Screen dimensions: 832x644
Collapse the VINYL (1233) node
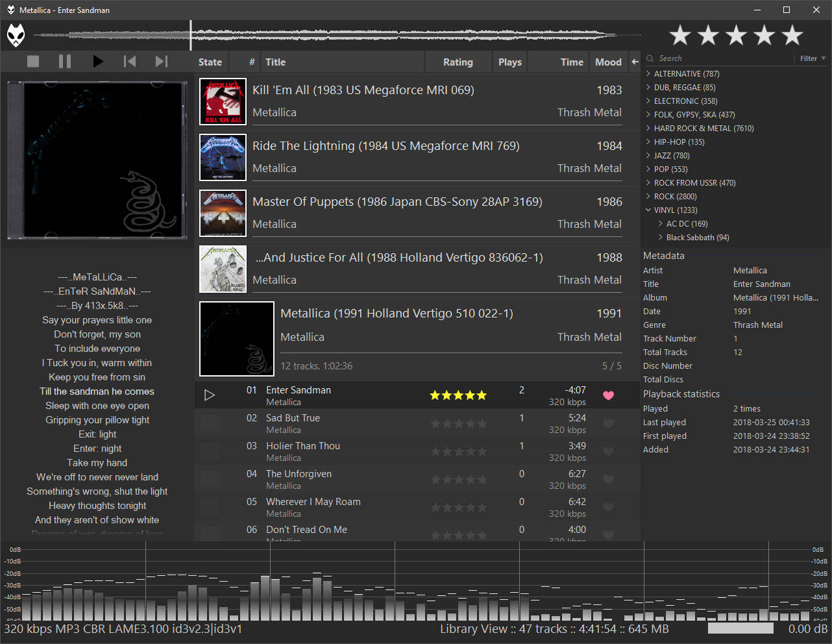pyautogui.click(x=648, y=210)
